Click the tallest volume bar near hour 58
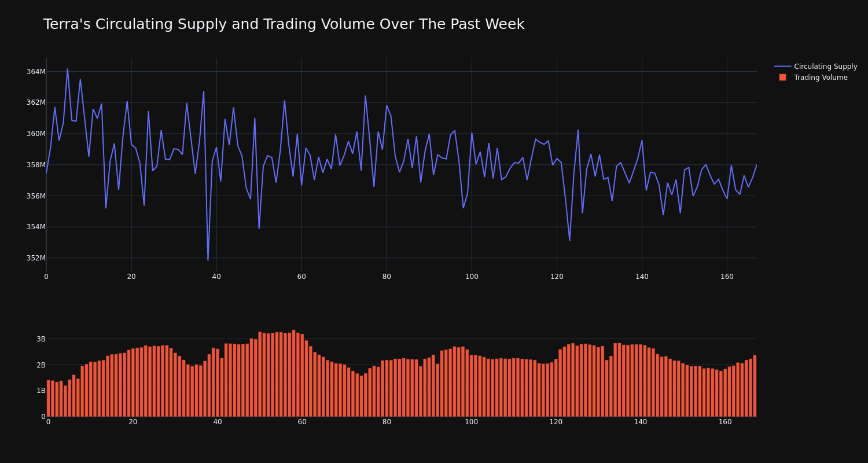 coord(294,373)
